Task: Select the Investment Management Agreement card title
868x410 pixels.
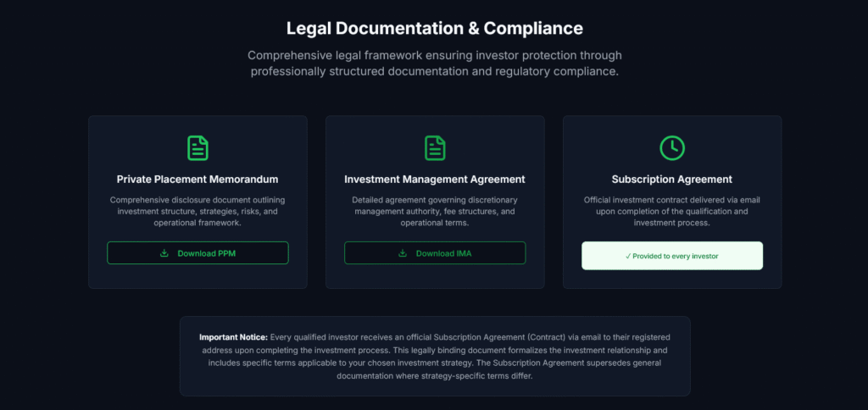Action: pos(435,180)
